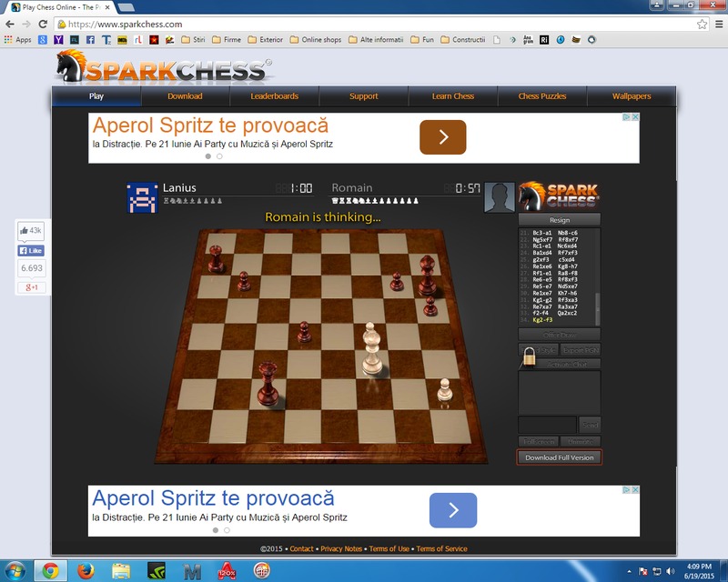Image resolution: width=728 pixels, height=582 pixels.
Task: Open the Yahoo bookmark icon
Action: point(58,40)
